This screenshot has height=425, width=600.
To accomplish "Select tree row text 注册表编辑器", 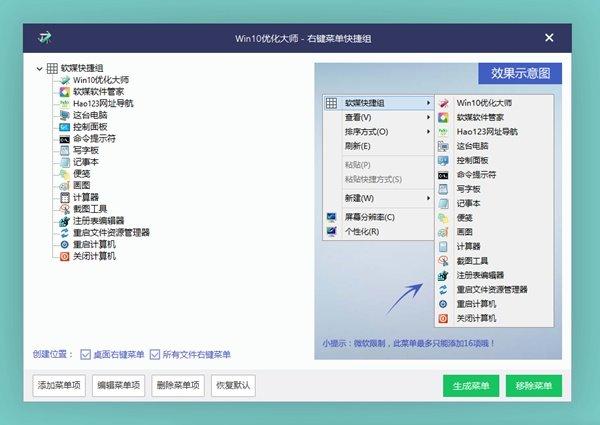I will click(99, 221).
